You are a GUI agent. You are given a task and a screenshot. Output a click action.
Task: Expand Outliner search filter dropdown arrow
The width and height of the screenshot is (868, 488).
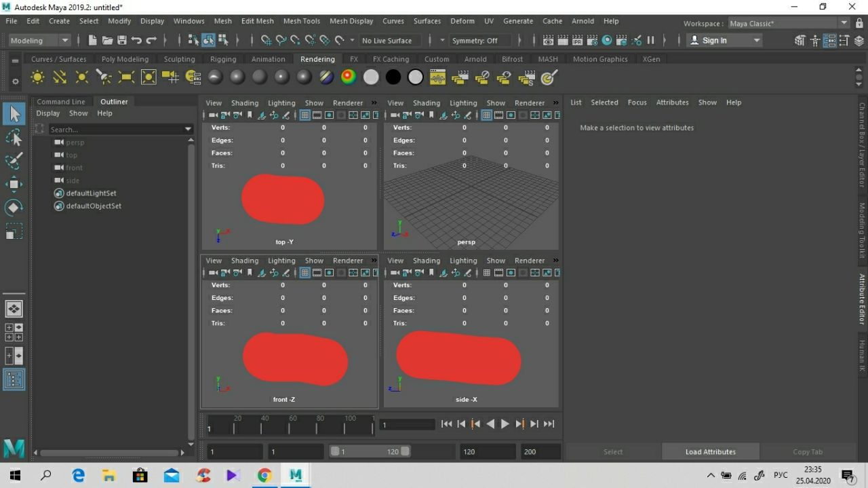[x=188, y=129]
